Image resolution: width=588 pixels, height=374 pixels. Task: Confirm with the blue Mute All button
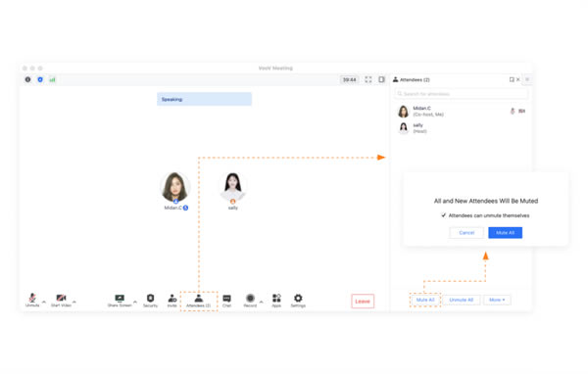[x=505, y=233]
